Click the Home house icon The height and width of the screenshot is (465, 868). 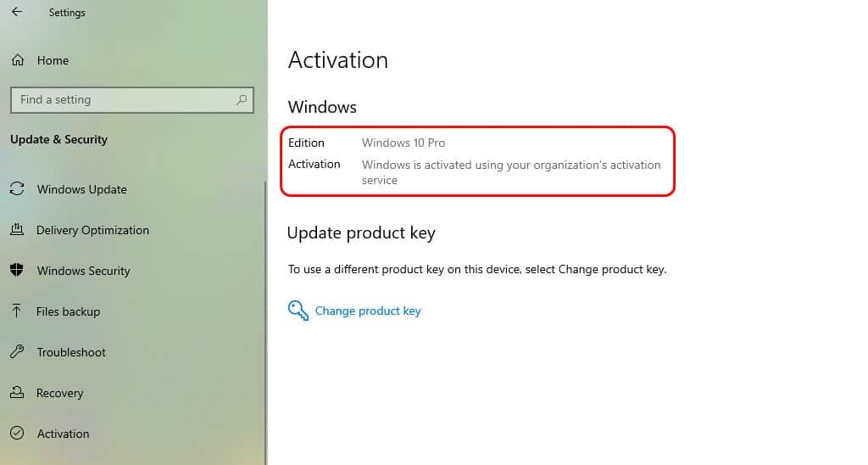coord(18,60)
